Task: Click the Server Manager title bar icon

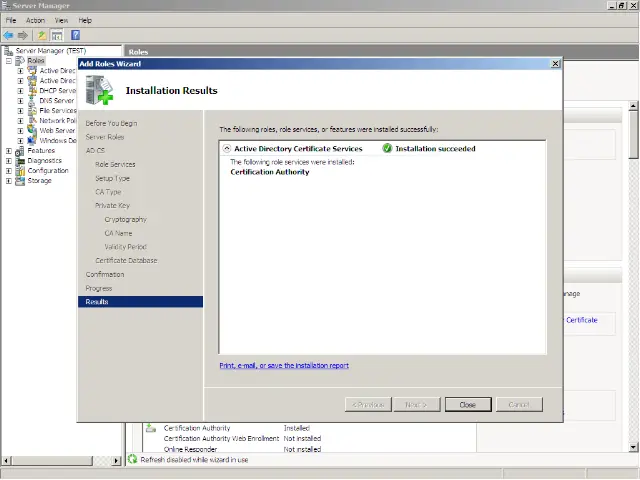Action: click(x=6, y=5)
